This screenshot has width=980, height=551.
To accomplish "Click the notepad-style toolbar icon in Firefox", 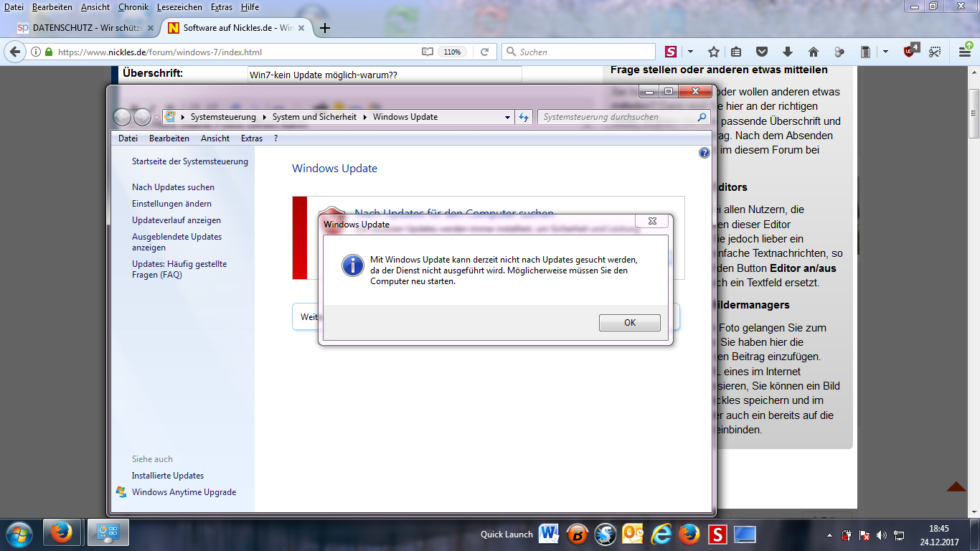I will click(865, 52).
